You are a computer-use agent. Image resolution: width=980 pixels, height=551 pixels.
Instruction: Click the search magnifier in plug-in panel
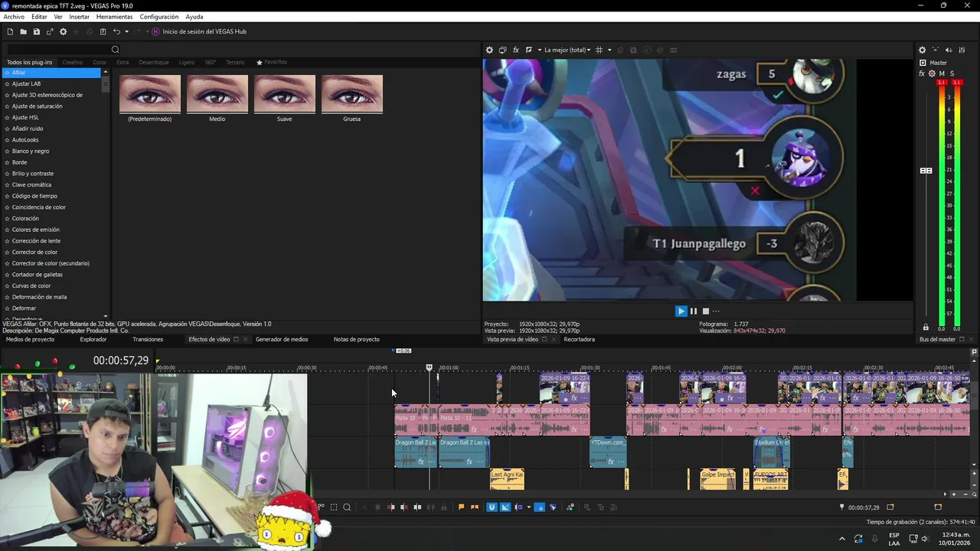click(116, 50)
